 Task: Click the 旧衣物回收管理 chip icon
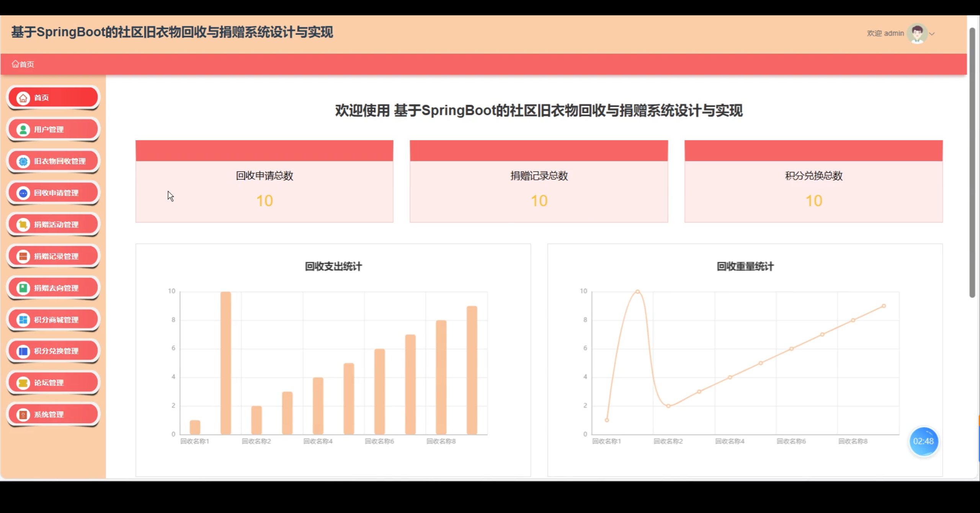[x=23, y=162]
